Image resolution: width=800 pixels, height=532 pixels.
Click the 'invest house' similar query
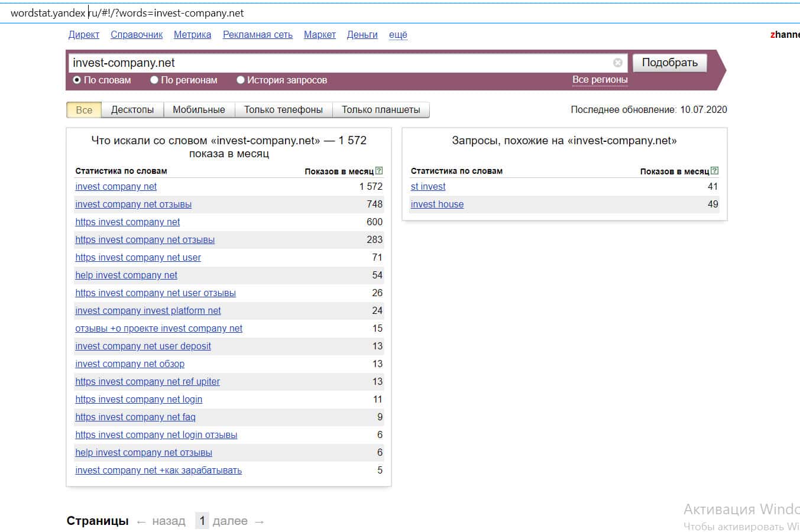(x=437, y=205)
